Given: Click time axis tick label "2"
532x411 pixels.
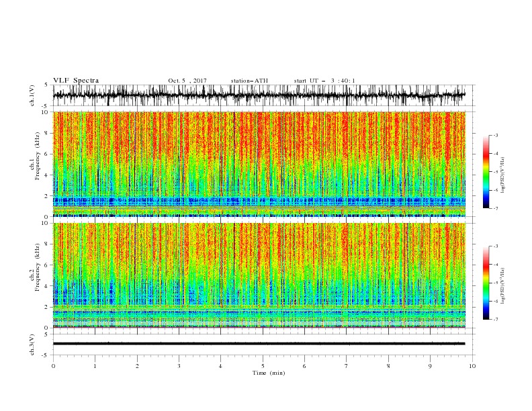Looking at the screenshot, I should pos(137,366).
